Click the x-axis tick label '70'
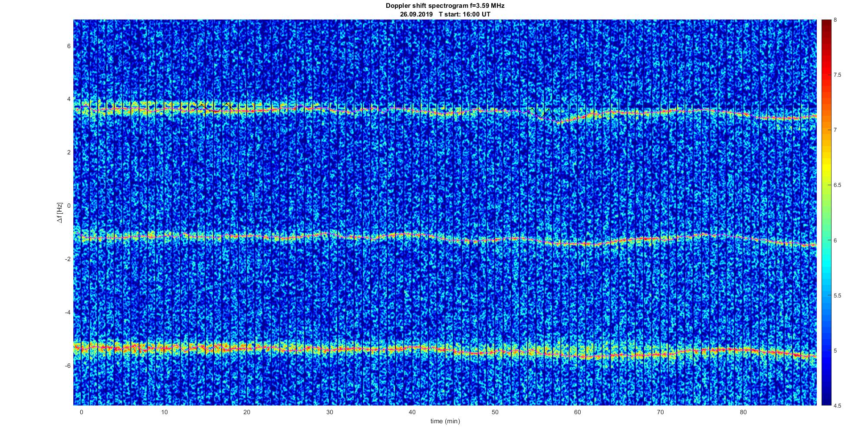This screenshot has width=868, height=435. tap(661, 412)
